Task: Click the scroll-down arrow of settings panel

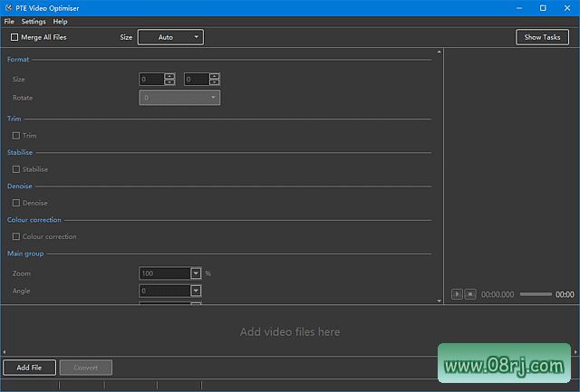Action: tap(440, 300)
